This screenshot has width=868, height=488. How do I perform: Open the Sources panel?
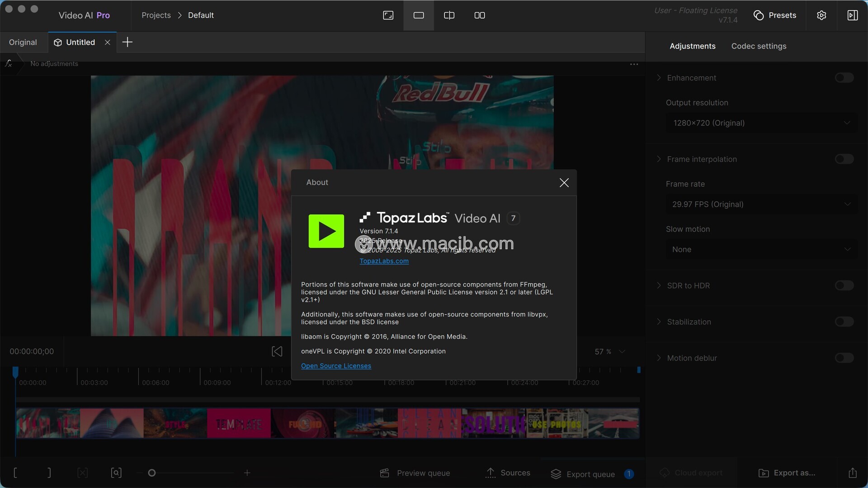pyautogui.click(x=508, y=473)
